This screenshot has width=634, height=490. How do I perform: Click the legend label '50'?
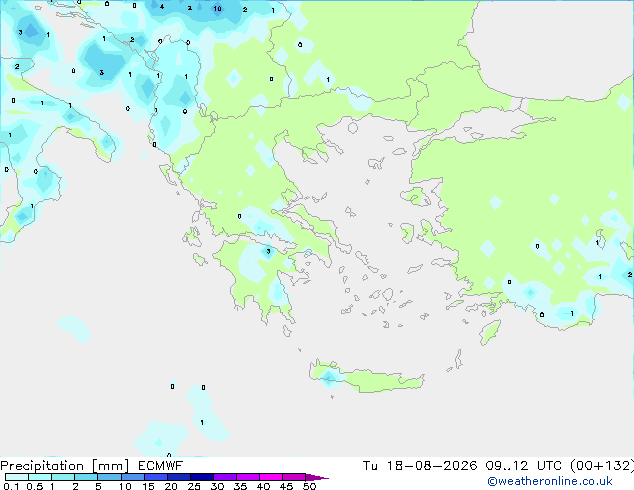point(309,486)
